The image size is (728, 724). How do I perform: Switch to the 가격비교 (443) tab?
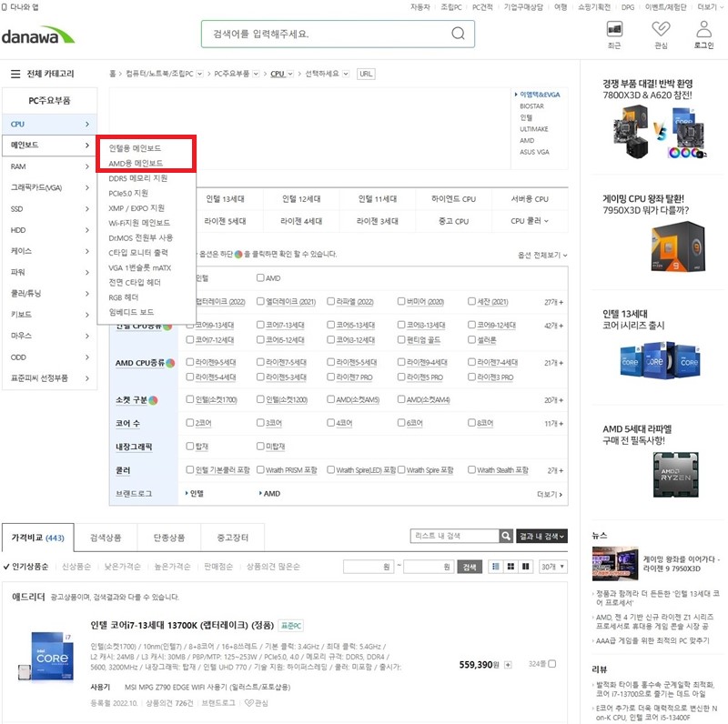[x=37, y=538]
